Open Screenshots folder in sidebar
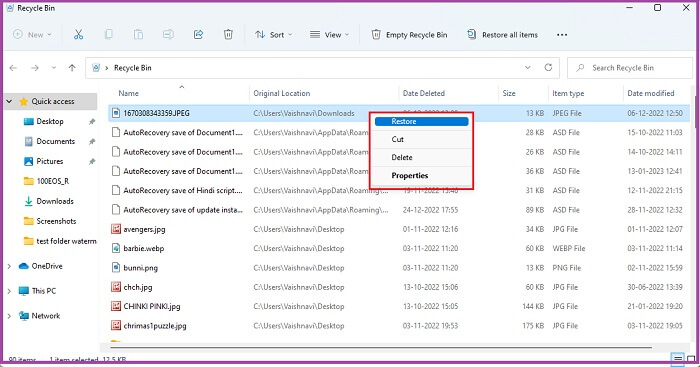The width and height of the screenshot is (700, 367). point(56,221)
